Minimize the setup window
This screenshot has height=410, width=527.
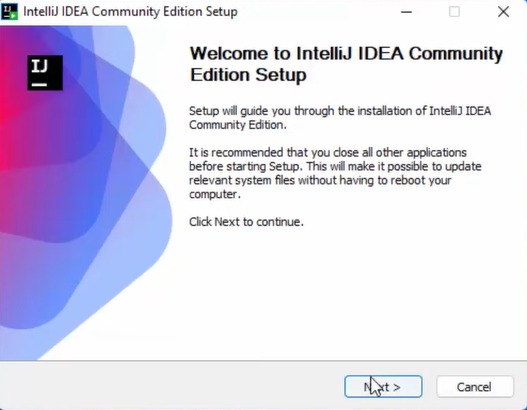pyautogui.click(x=406, y=12)
